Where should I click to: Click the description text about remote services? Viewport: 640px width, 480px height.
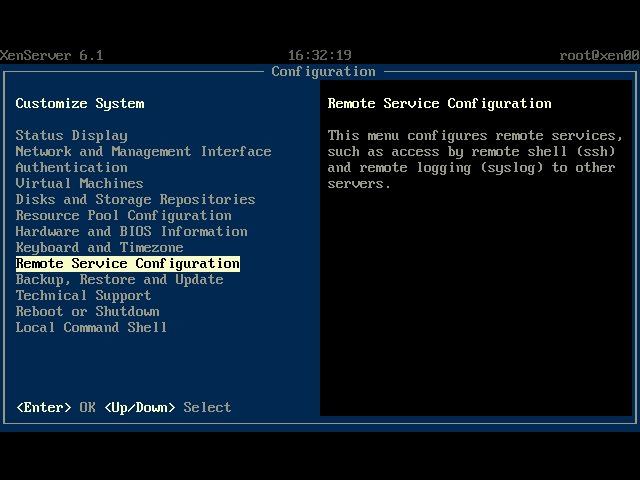click(x=475, y=160)
